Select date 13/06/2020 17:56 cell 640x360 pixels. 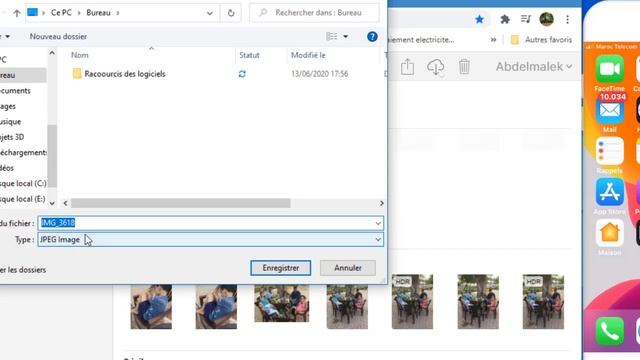[x=320, y=74]
